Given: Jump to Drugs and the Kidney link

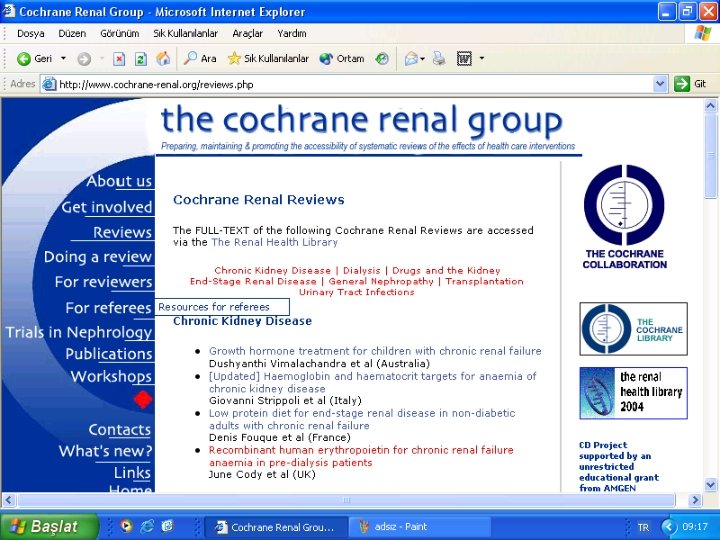Looking at the screenshot, I should [x=446, y=270].
